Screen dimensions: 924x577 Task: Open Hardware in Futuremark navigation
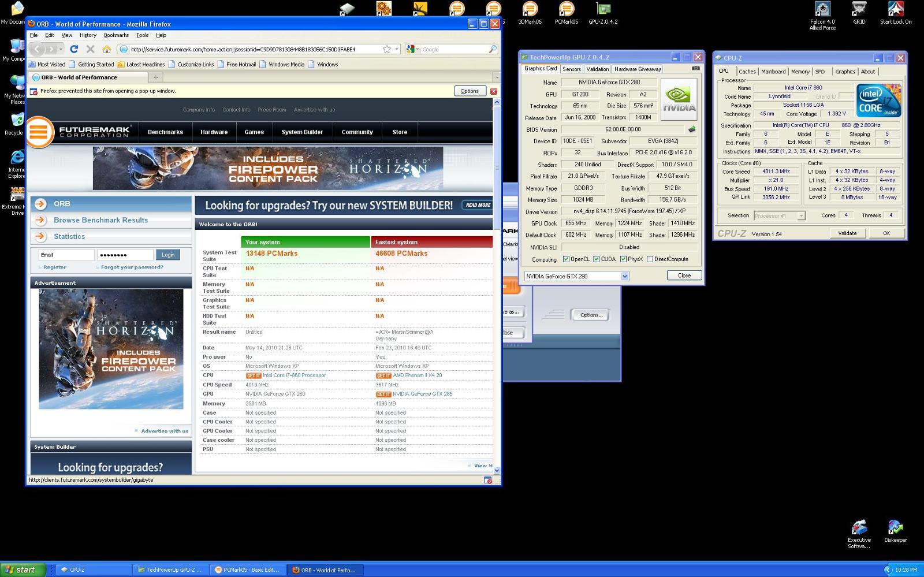point(214,132)
